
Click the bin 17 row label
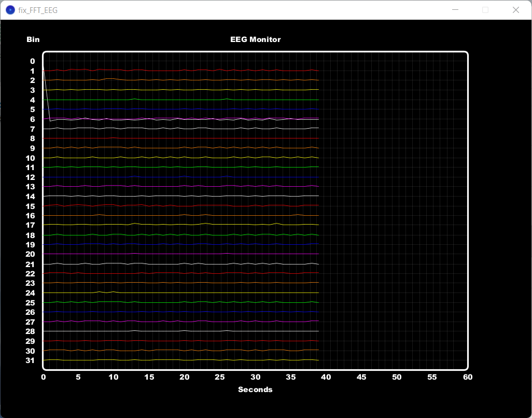point(30,225)
